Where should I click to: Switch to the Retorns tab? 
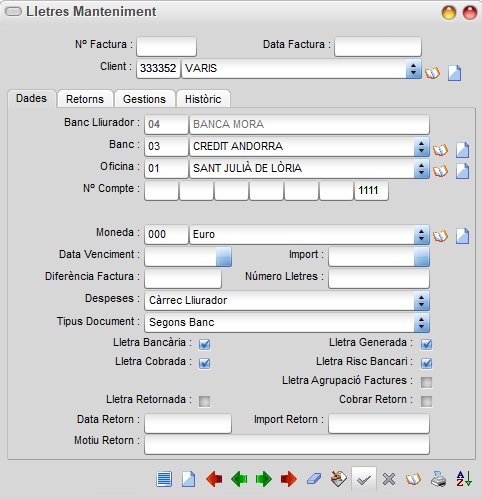[x=85, y=99]
